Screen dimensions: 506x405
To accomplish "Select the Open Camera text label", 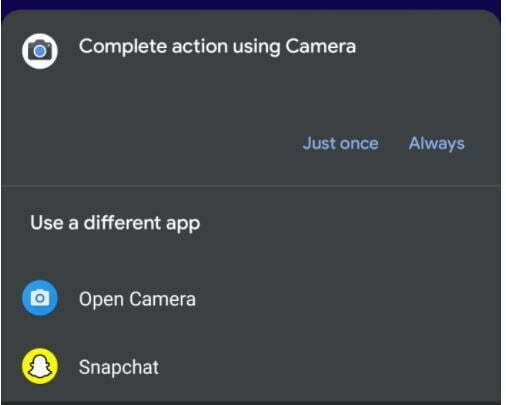I will (137, 299).
